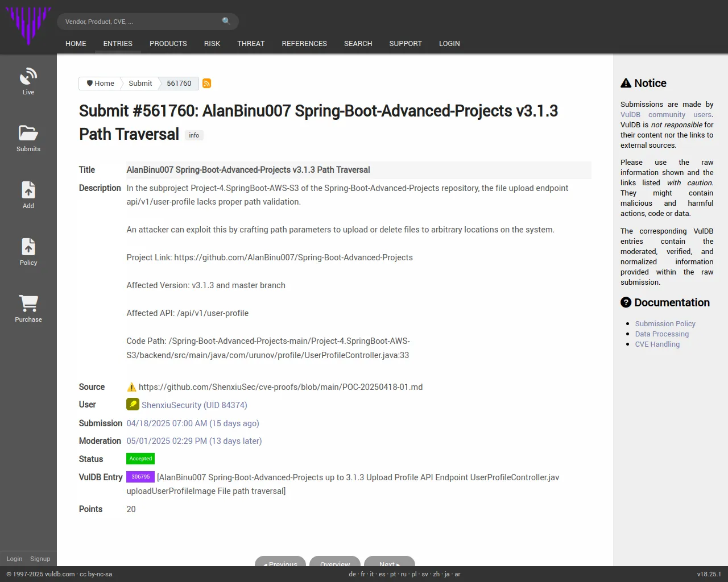This screenshot has height=582, width=728.
Task: Open the REFERENCES menu
Action: tap(304, 44)
